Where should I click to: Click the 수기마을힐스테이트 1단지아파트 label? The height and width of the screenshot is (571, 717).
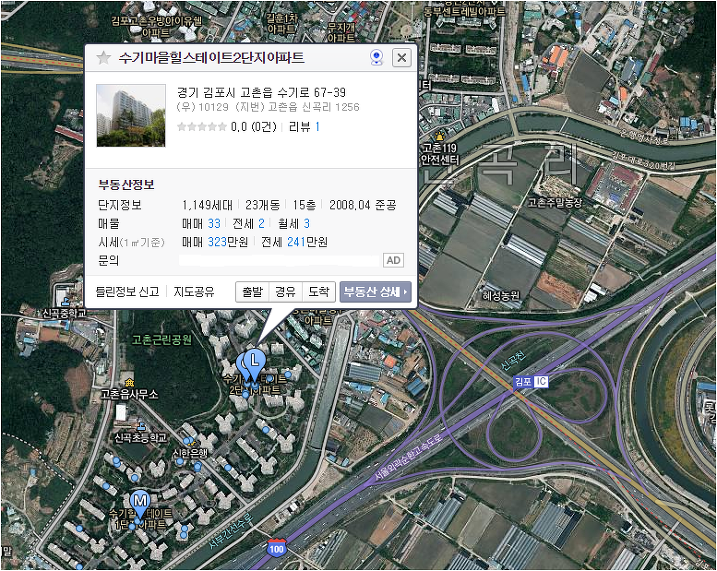click(x=140, y=519)
